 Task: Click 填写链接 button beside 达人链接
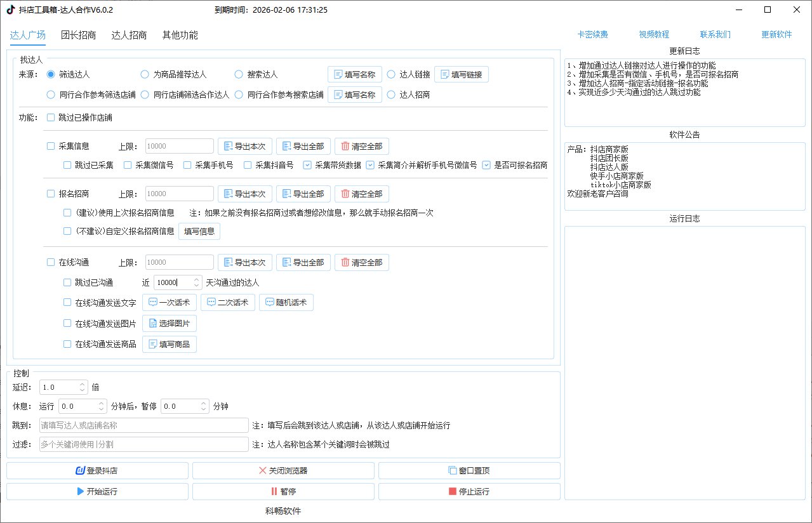[461, 74]
